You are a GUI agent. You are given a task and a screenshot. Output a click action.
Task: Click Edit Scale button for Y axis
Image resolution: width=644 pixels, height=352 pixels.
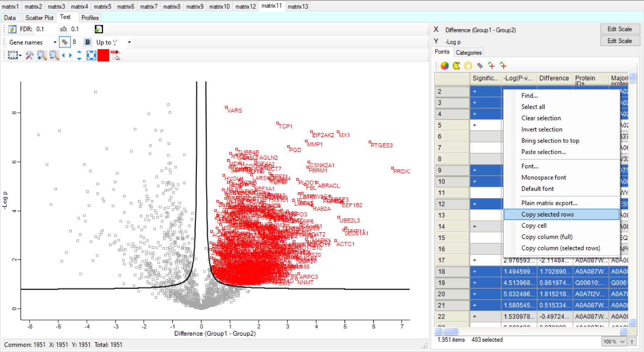pyautogui.click(x=619, y=41)
